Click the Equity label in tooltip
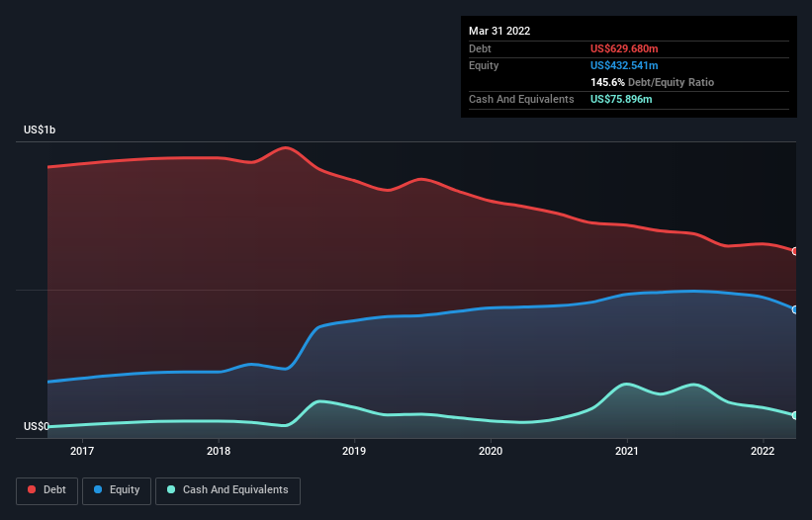Image resolution: width=812 pixels, height=520 pixels. point(484,65)
